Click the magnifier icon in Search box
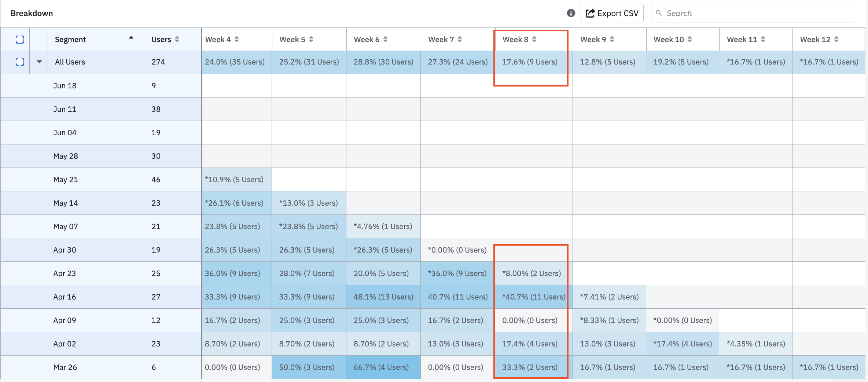 [659, 13]
